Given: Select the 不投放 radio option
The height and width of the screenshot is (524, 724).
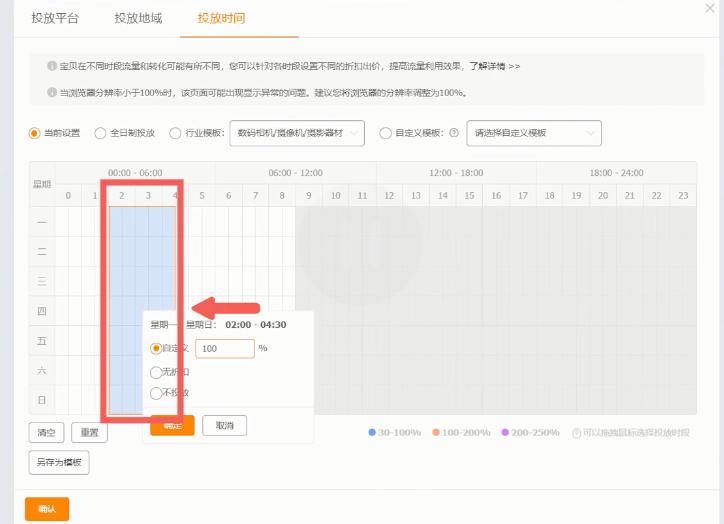Looking at the screenshot, I should tap(156, 393).
